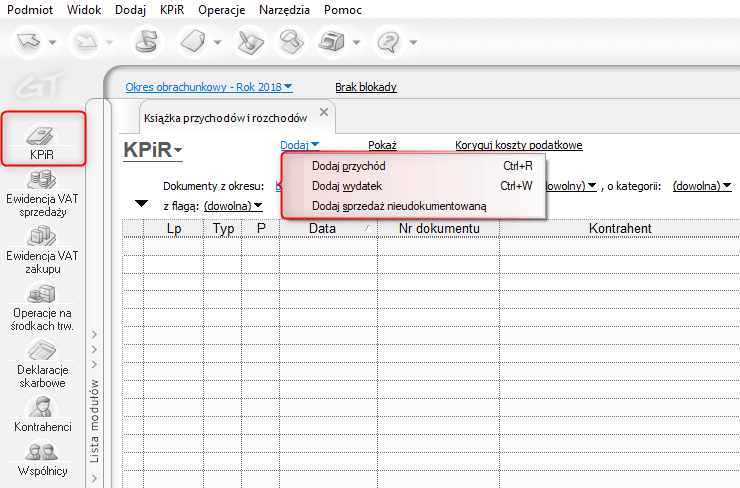Screen dimensions: 740x488
Task: Open the Dodaj menu in the menu bar
Action: click(130, 9)
